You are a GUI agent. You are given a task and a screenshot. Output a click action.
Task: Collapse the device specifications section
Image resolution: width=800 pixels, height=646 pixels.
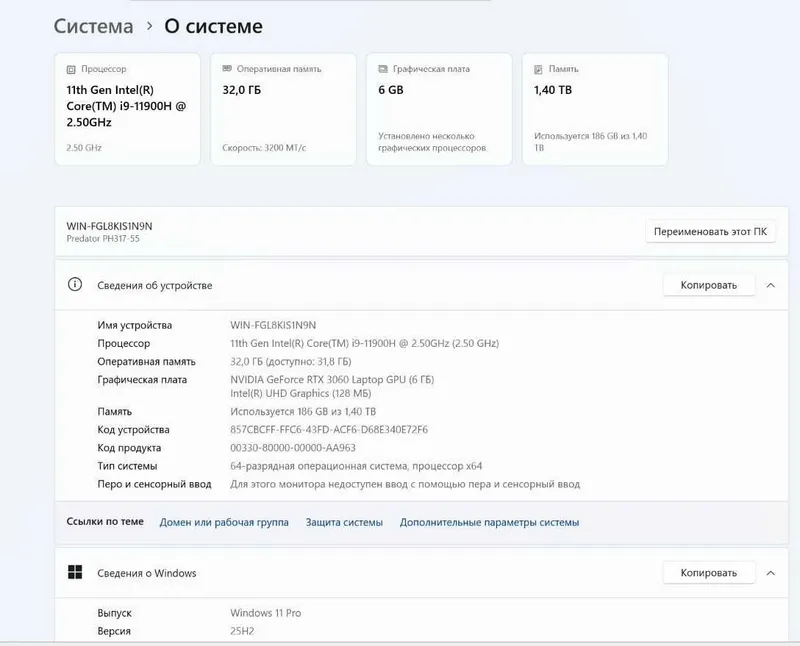point(770,285)
